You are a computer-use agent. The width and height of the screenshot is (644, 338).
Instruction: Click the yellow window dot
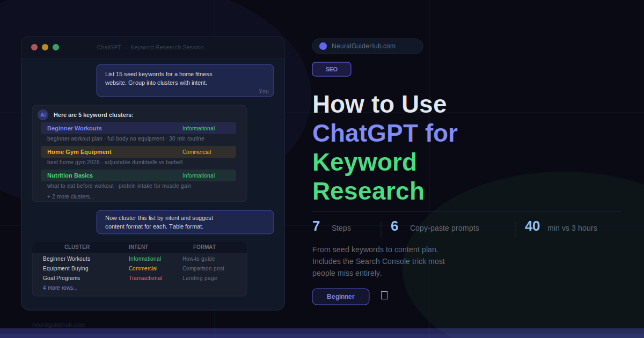pyautogui.click(x=45, y=47)
